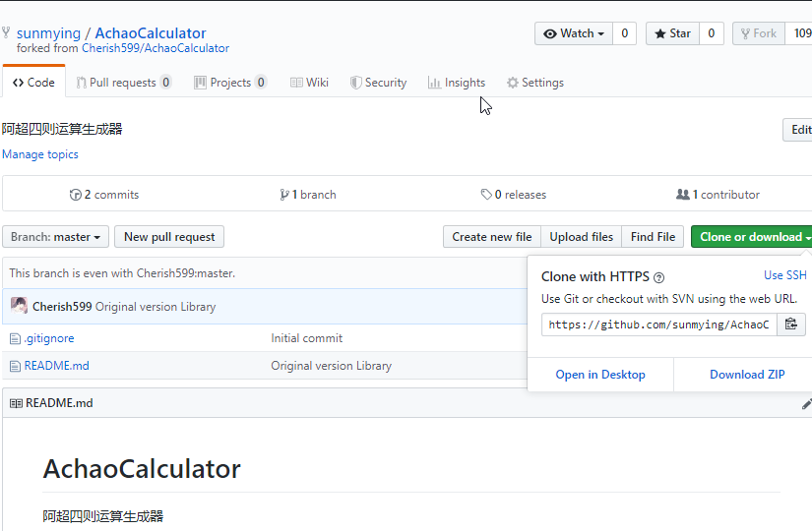Click Open in Desktop
The width and height of the screenshot is (812, 531).
[x=600, y=375]
